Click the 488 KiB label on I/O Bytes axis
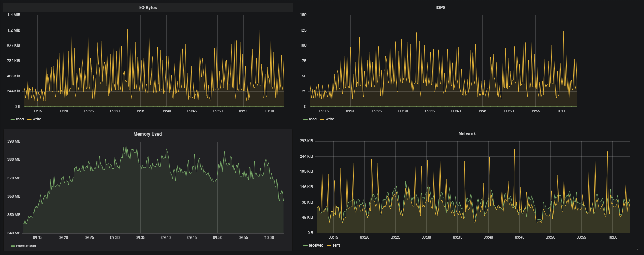The width and height of the screenshot is (644, 255). (x=14, y=76)
